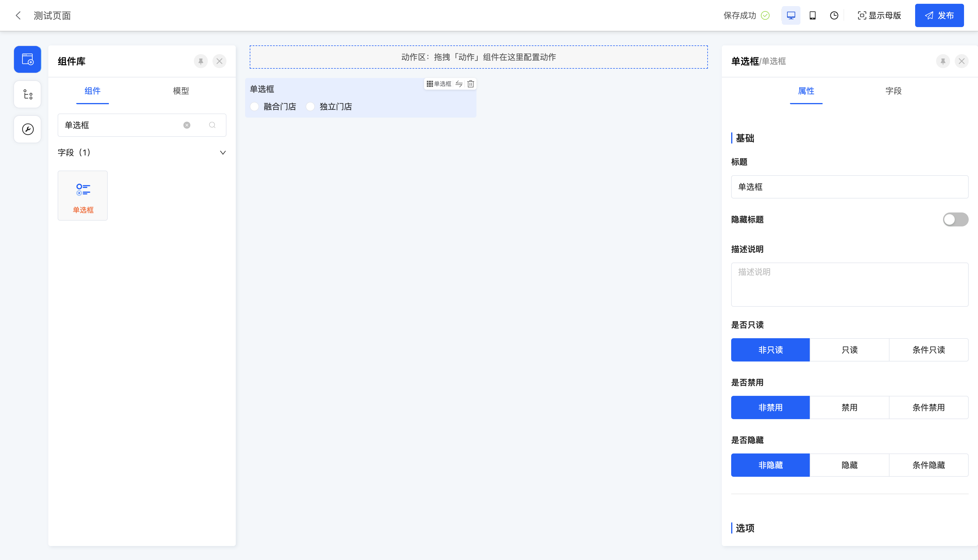The width and height of the screenshot is (978, 560).
Task: Open the 字段 tab in properties
Action: pos(893,91)
